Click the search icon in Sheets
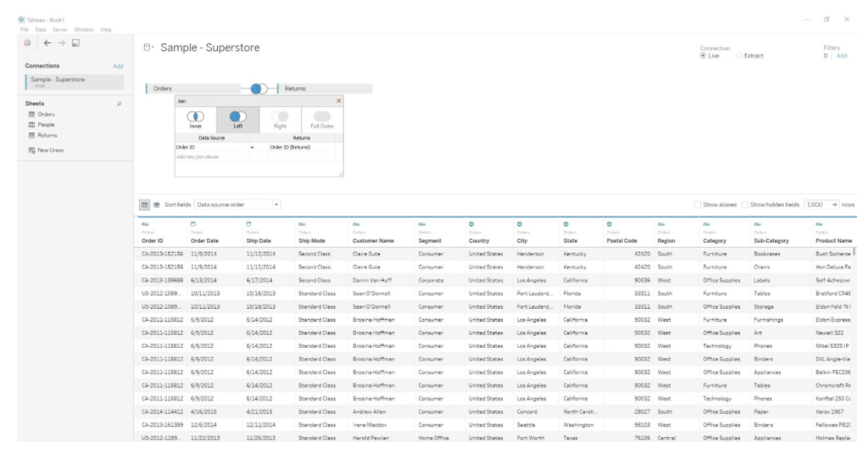The height and width of the screenshot is (459, 868). click(x=119, y=104)
